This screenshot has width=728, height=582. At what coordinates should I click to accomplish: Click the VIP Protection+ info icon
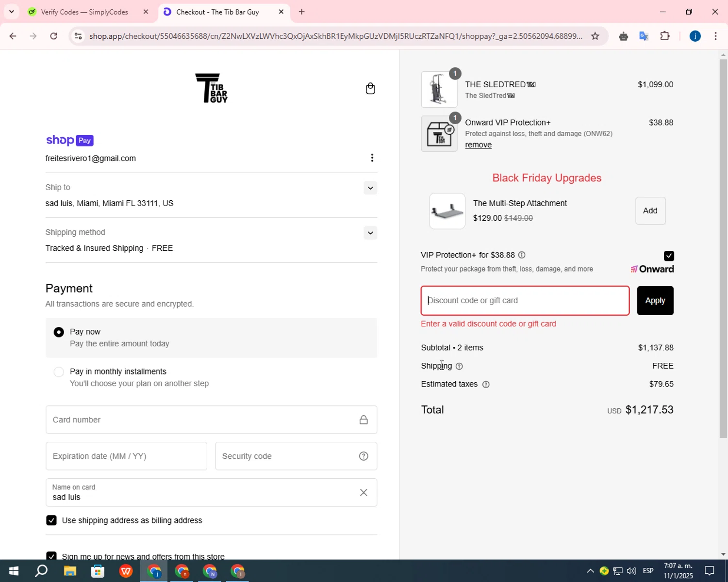point(522,255)
